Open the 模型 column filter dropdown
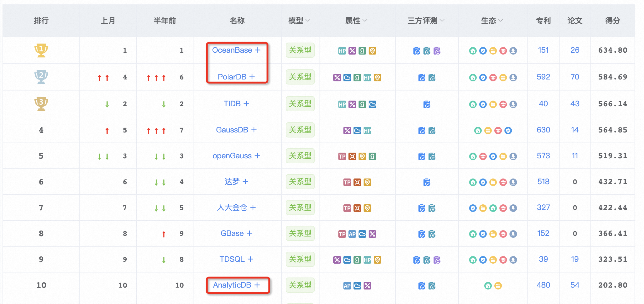This screenshot has width=644, height=304. coord(308,20)
